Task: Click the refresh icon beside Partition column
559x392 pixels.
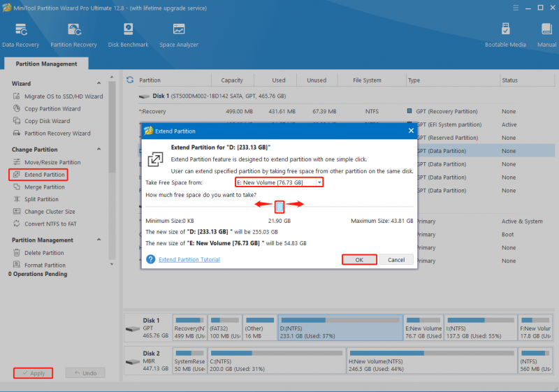Action: pos(130,80)
